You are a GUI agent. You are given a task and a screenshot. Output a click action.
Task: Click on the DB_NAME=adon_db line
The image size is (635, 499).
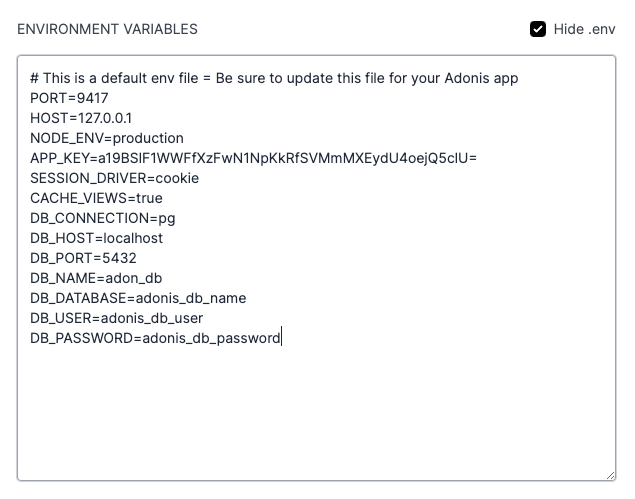(x=96, y=278)
